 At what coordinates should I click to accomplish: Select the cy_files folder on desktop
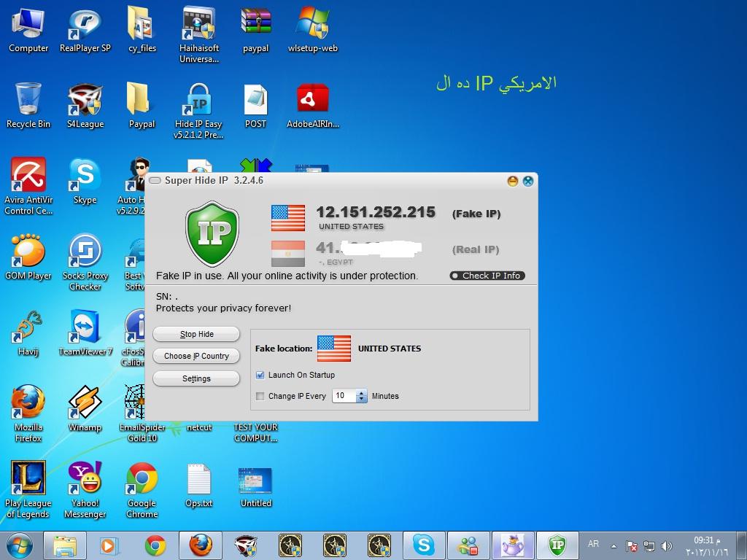(142, 30)
